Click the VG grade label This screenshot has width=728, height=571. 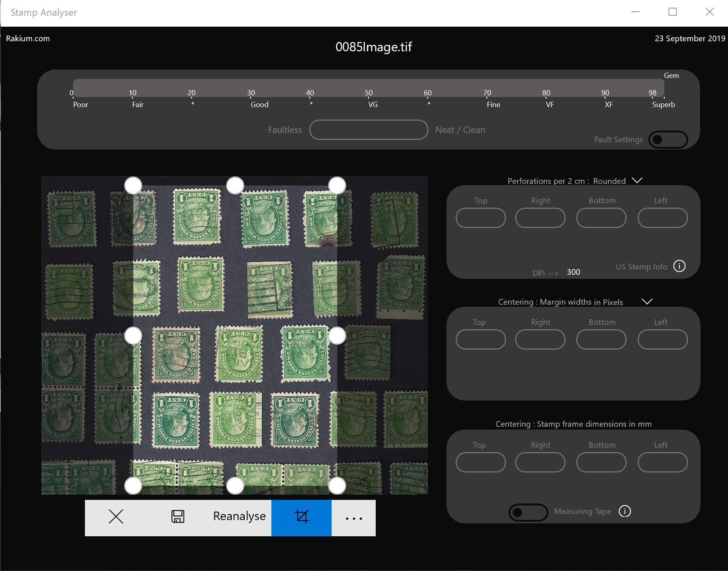coord(373,105)
